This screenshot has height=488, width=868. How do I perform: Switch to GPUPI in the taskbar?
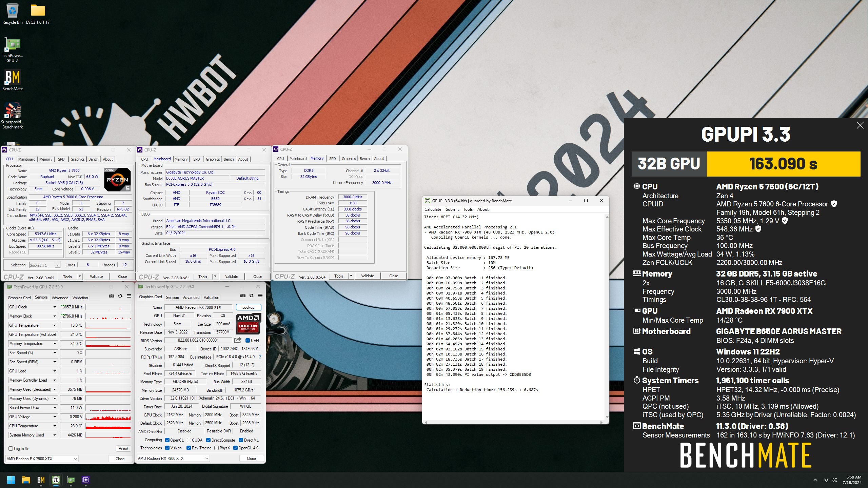(56, 480)
